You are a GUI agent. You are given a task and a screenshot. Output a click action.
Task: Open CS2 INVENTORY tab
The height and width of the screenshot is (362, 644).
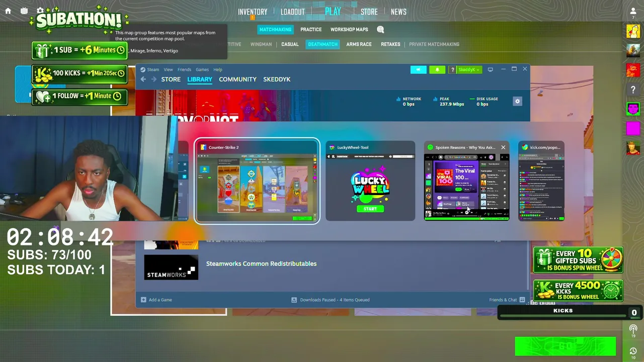pos(253,12)
